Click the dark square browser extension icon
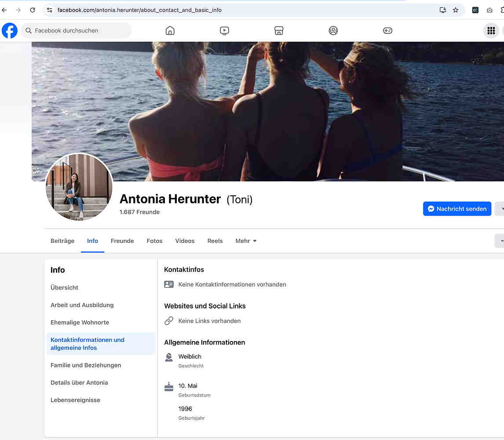This screenshot has width=504, height=440. tap(475, 10)
